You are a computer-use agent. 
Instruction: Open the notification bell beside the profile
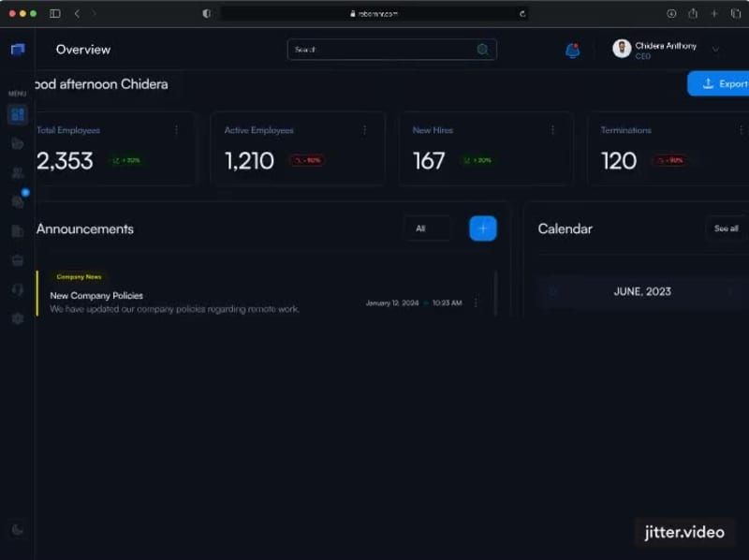(x=574, y=49)
